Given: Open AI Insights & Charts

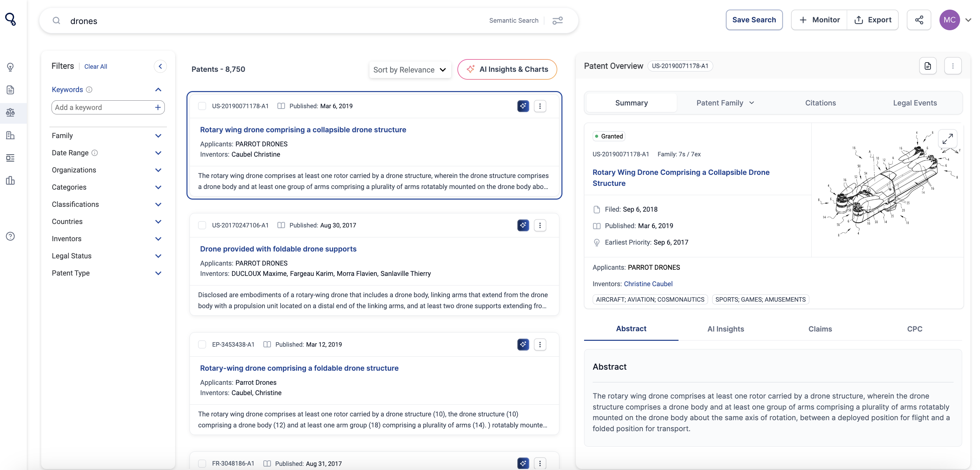Looking at the screenshot, I should pyautogui.click(x=507, y=69).
